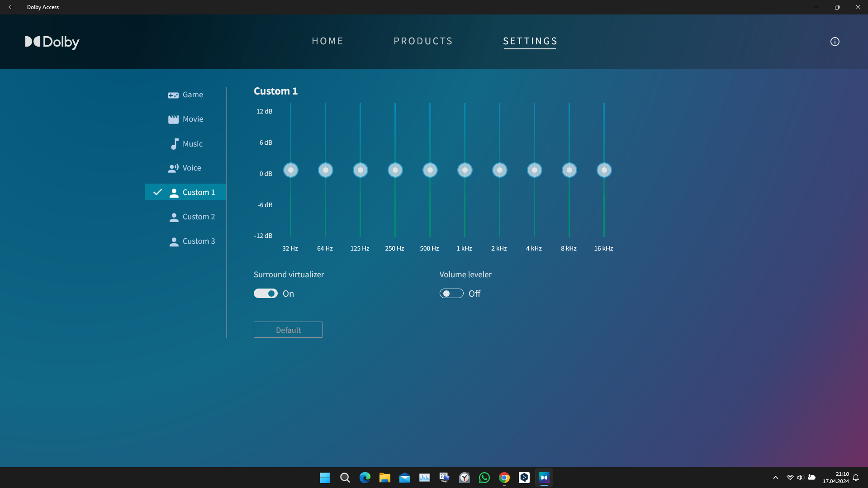This screenshot has height=488, width=868.
Task: Select the Game profile gamepad icon
Action: pyautogui.click(x=173, y=95)
